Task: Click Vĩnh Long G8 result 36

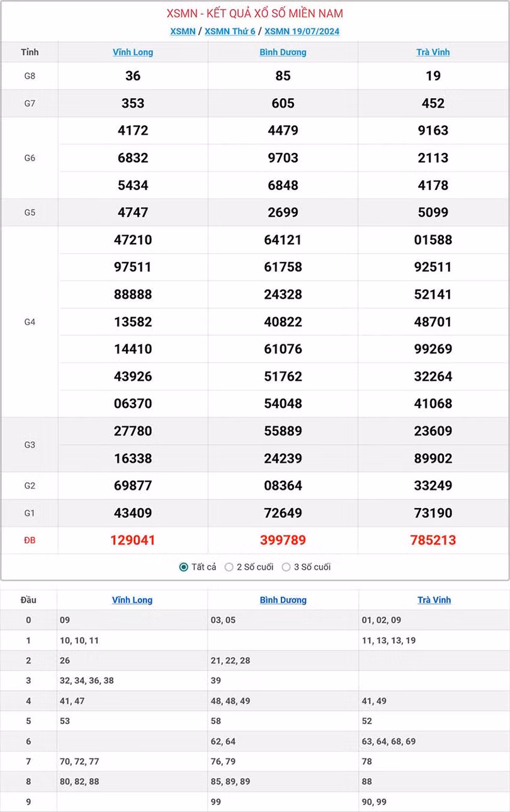Action: (x=133, y=76)
